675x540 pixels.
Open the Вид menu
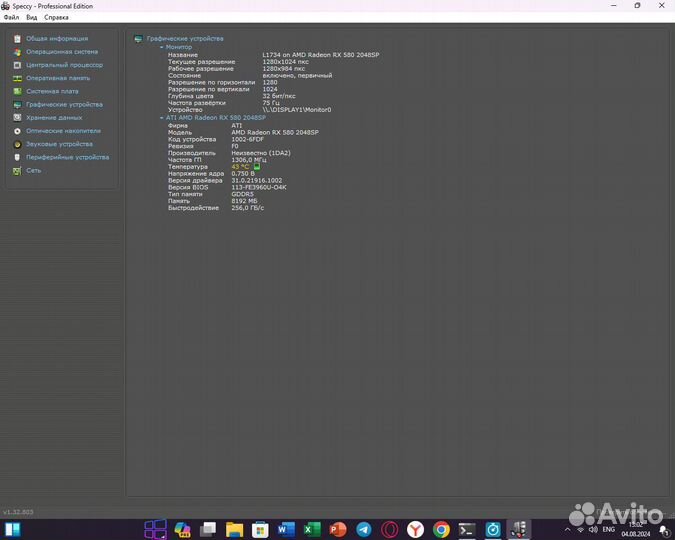(x=31, y=17)
